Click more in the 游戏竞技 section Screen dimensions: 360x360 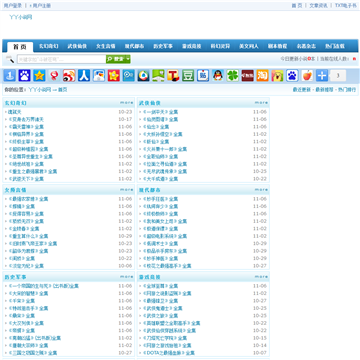click(261, 277)
